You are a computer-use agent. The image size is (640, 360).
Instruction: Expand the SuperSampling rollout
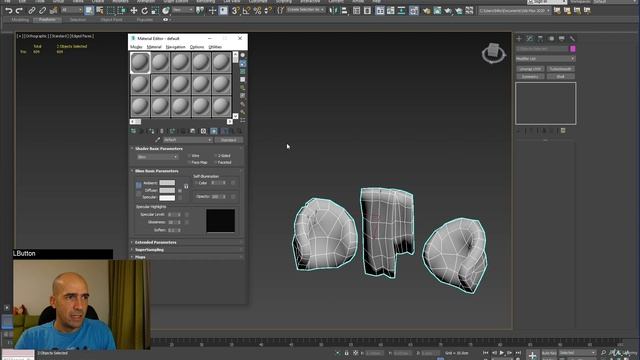149,250
